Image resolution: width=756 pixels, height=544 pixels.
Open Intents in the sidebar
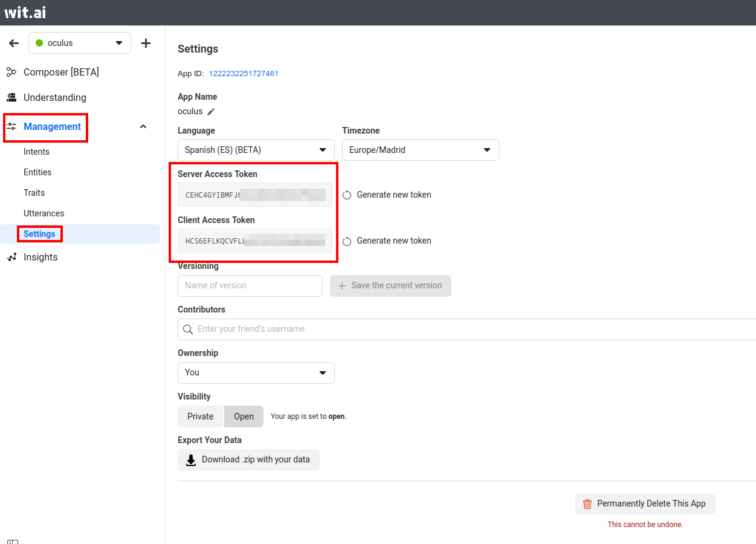37,152
